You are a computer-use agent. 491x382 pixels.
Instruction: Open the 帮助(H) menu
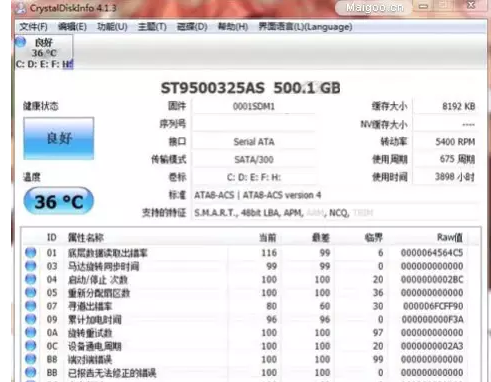233,27
